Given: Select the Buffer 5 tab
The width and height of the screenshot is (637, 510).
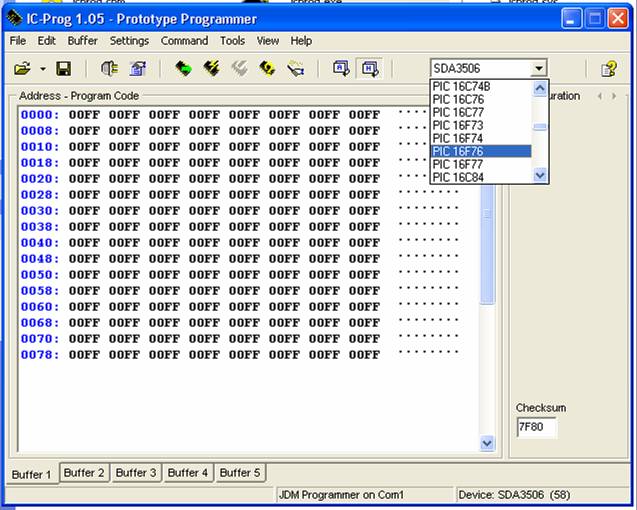Looking at the screenshot, I should [x=240, y=472].
